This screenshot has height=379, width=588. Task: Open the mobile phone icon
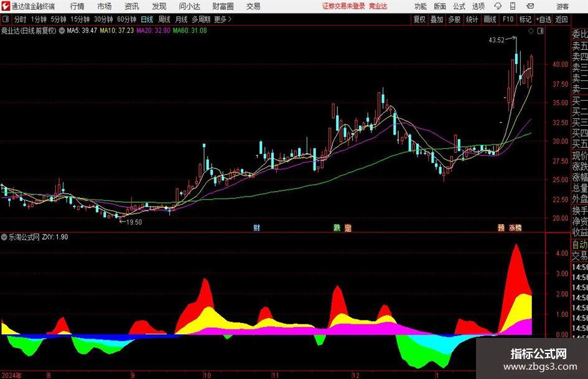click(x=513, y=6)
